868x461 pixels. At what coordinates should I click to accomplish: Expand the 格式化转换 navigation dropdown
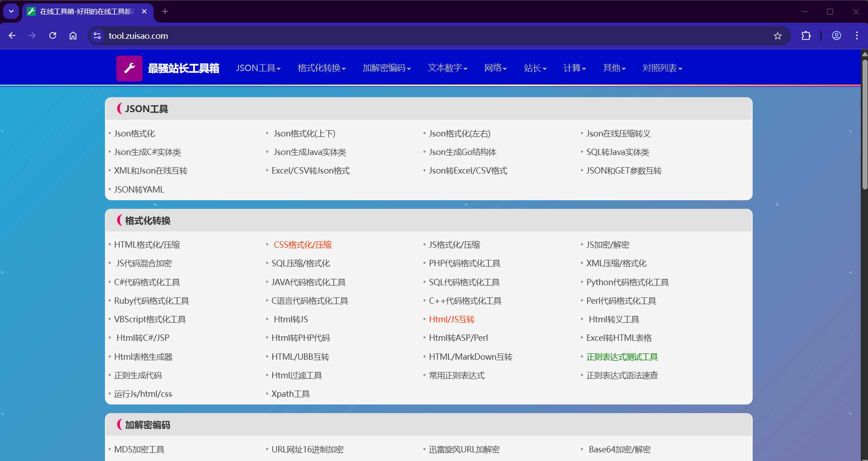(x=322, y=68)
